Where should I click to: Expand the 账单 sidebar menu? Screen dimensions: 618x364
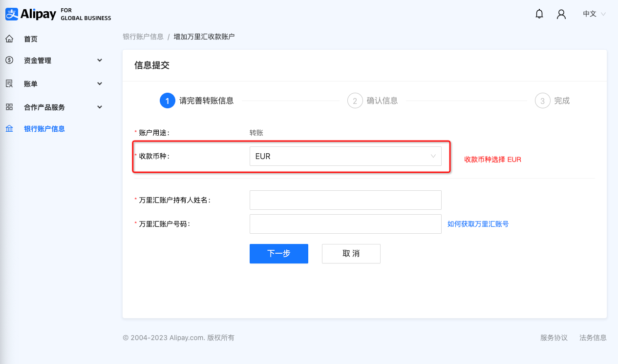[99, 83]
